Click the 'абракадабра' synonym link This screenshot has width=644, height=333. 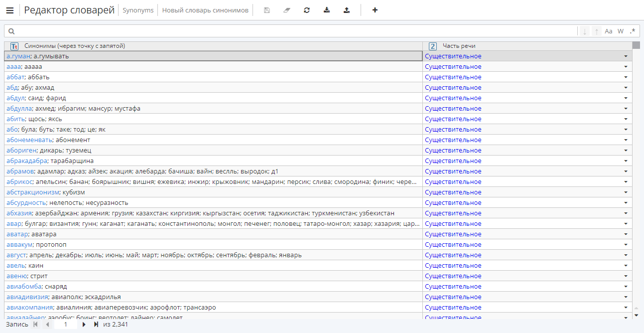pos(27,161)
